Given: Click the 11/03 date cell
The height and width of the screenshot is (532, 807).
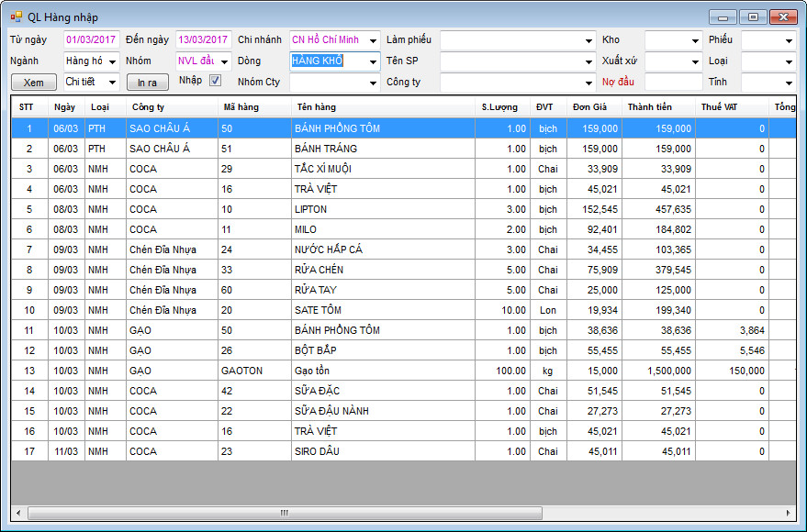Looking at the screenshot, I should [66, 451].
